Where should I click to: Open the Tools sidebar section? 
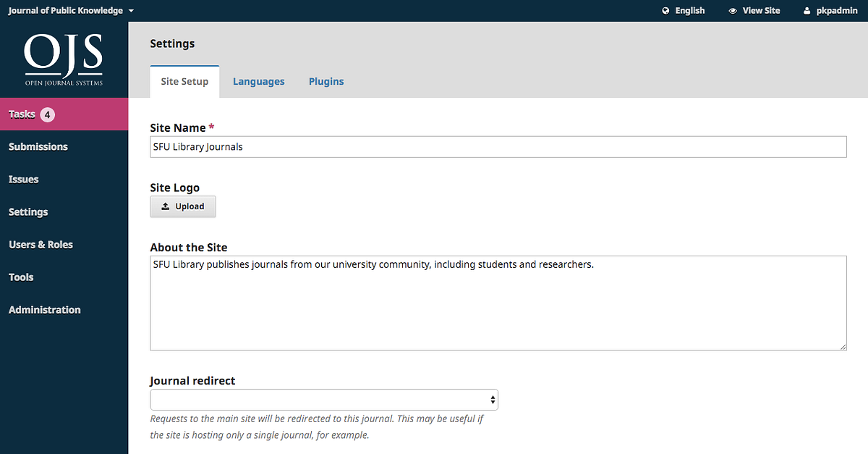[21, 277]
